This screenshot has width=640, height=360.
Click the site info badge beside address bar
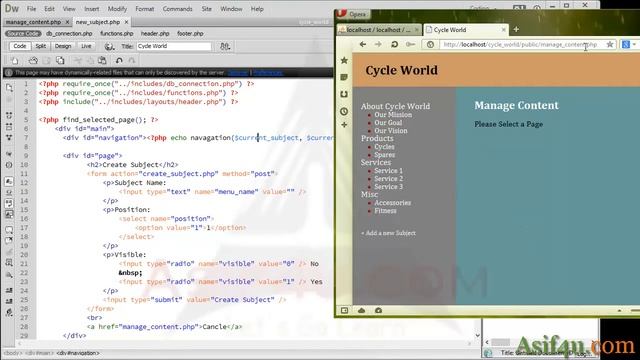point(430,44)
